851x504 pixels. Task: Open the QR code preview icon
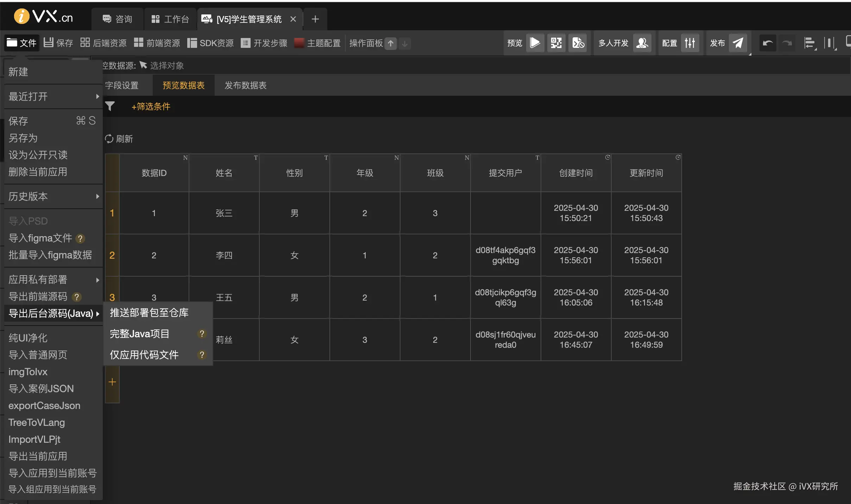[x=555, y=43]
